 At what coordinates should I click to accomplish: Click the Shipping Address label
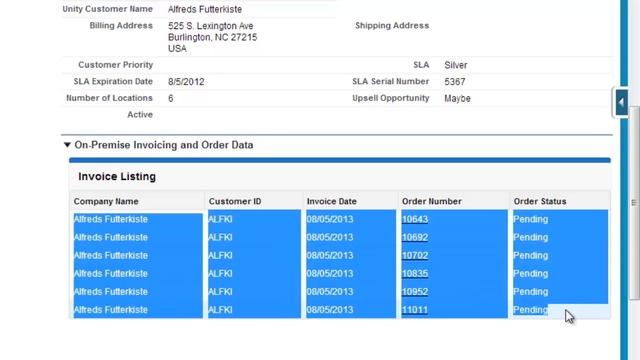tap(392, 25)
